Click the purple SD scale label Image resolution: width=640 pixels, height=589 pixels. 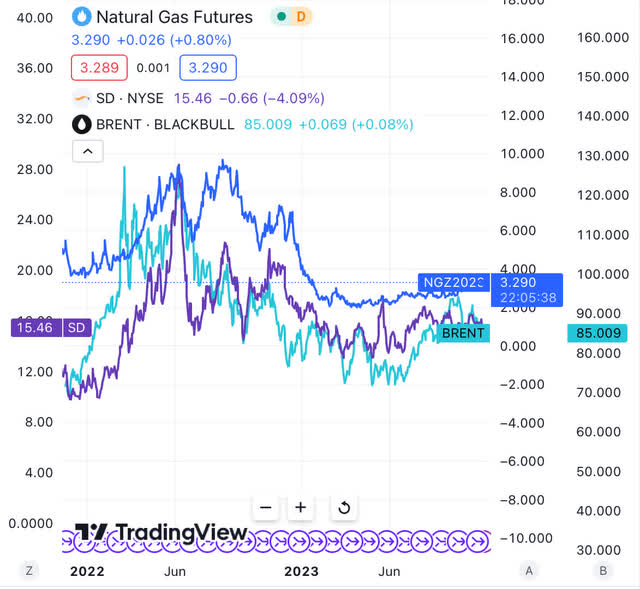tap(76, 328)
